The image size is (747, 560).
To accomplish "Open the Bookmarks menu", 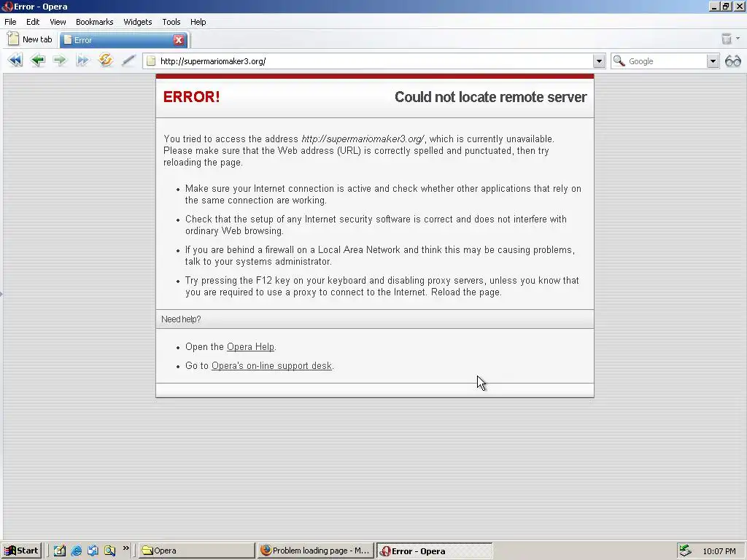I will 94,22.
